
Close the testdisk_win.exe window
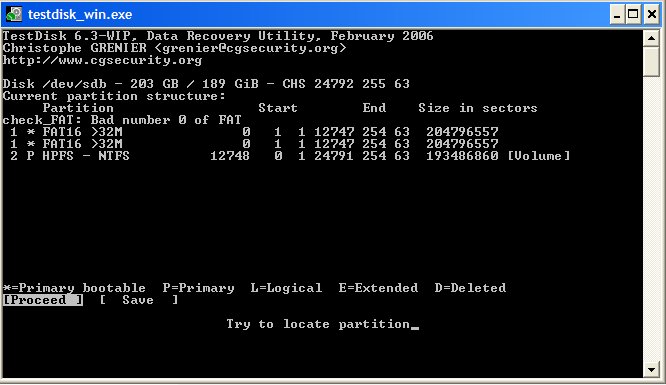651,14
